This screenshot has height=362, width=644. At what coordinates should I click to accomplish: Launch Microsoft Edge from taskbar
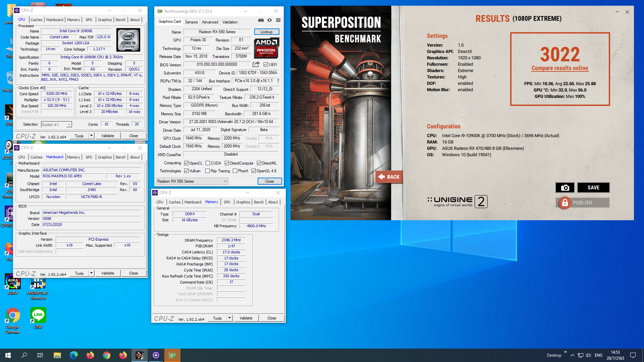pos(73,355)
